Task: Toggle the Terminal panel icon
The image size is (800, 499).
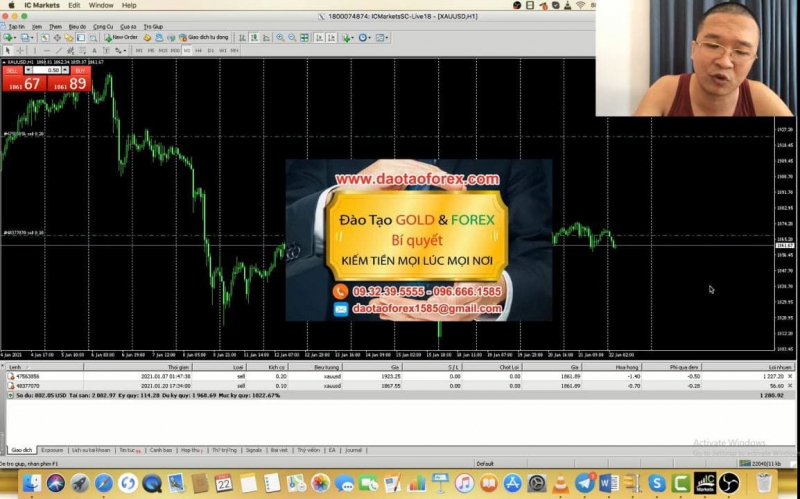Action: (x=81, y=38)
